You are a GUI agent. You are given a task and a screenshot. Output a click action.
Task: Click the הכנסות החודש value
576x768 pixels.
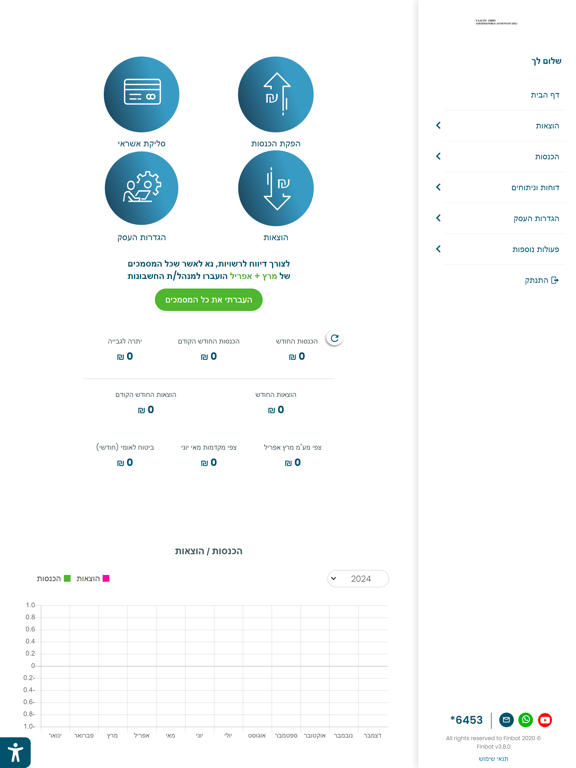point(297,357)
